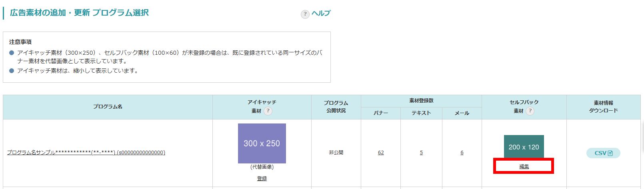Click the プログラム名 column header

point(108,107)
